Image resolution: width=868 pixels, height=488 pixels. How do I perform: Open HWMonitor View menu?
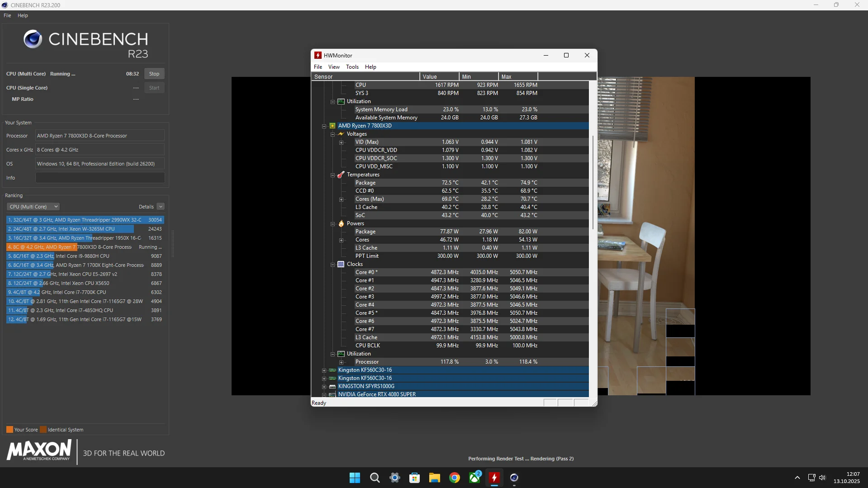[x=334, y=67]
